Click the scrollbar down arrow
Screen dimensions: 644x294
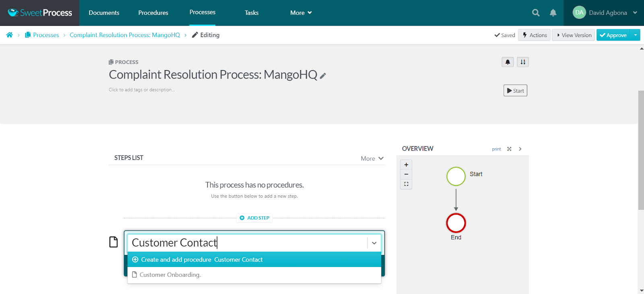coord(641,291)
